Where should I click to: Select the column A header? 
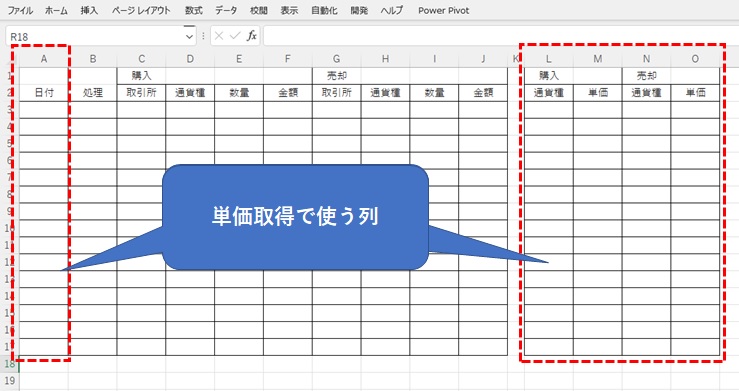[x=44, y=59]
